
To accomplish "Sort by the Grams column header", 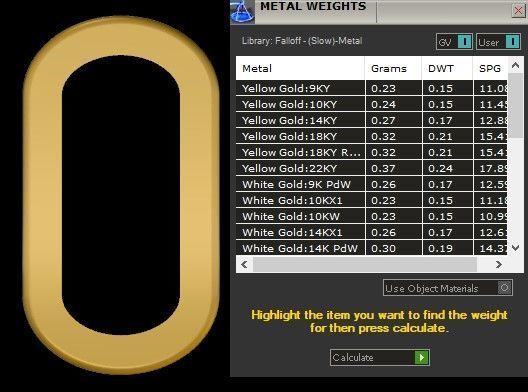I will tap(393, 68).
